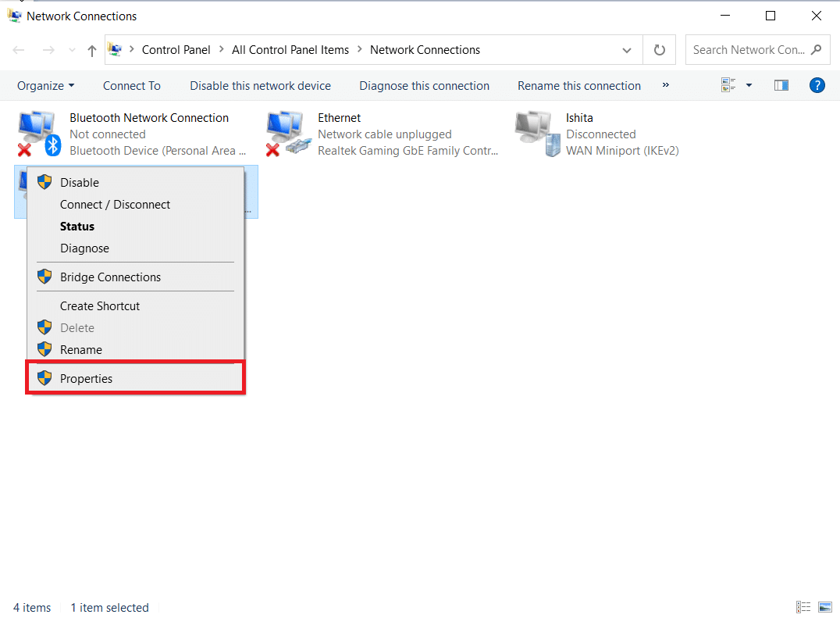Image resolution: width=840 pixels, height=618 pixels.
Task: Select the Ishita VPN connection icon
Action: coord(537,134)
